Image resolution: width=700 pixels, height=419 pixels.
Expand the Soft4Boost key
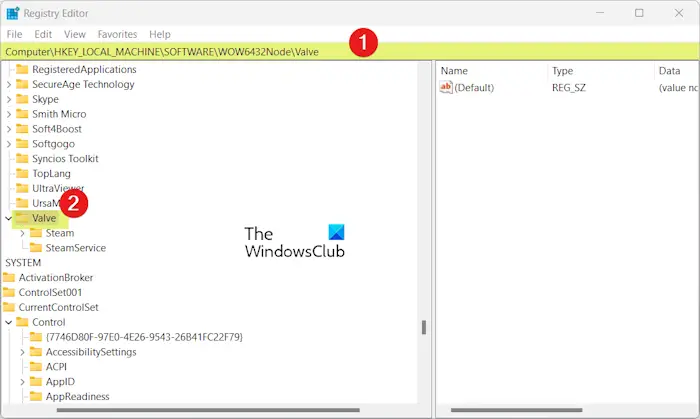(8, 129)
